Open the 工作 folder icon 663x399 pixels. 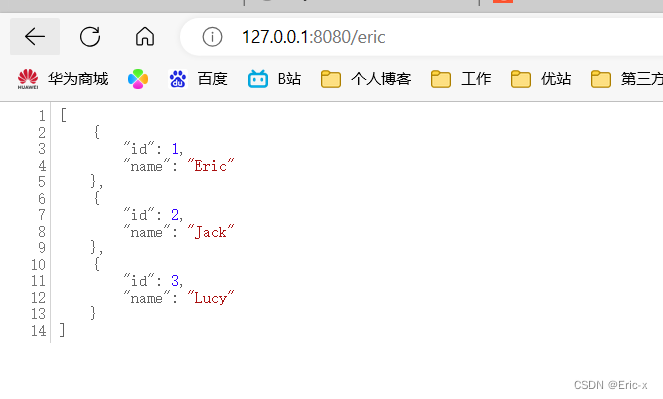point(441,79)
